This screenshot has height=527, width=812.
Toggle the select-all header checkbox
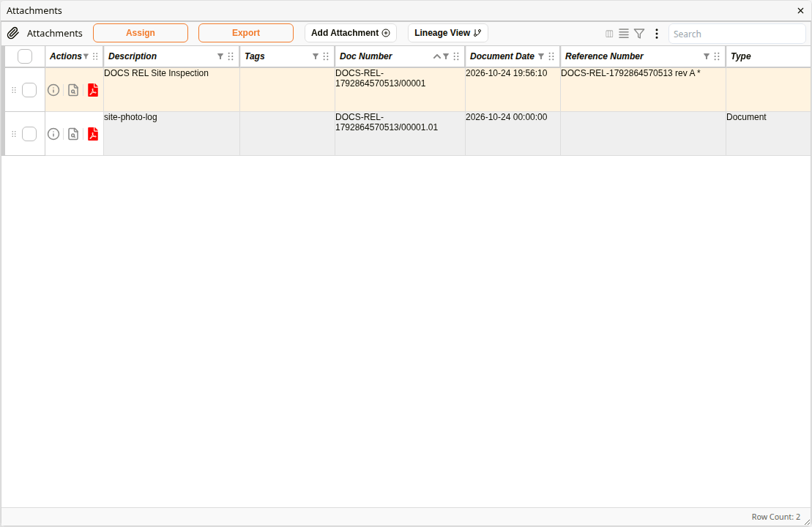pyautogui.click(x=25, y=56)
